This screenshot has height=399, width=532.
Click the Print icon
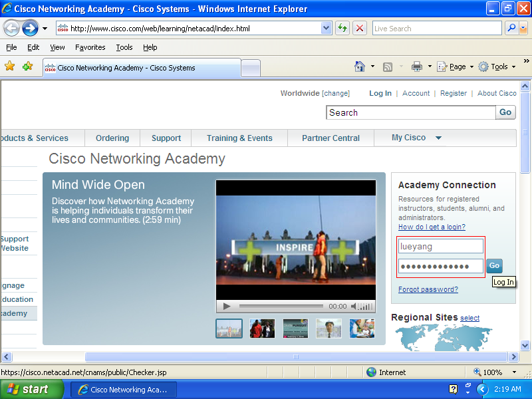pos(417,66)
